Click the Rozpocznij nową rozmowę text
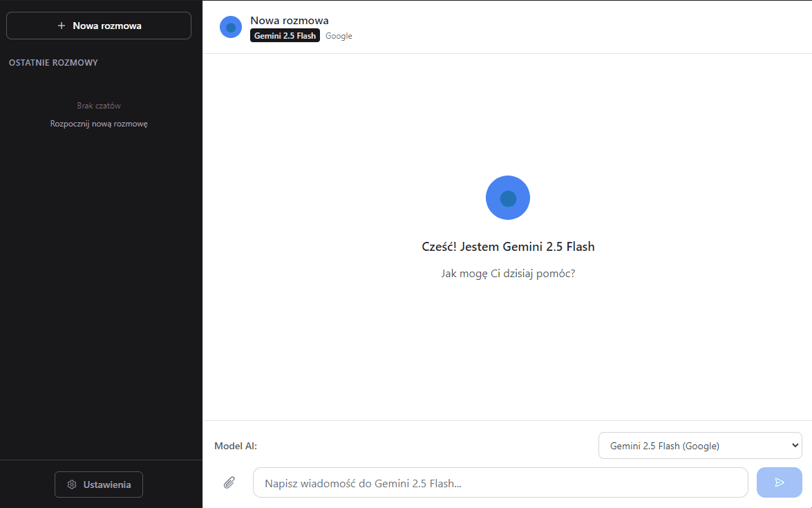The image size is (812, 508). coord(99,124)
